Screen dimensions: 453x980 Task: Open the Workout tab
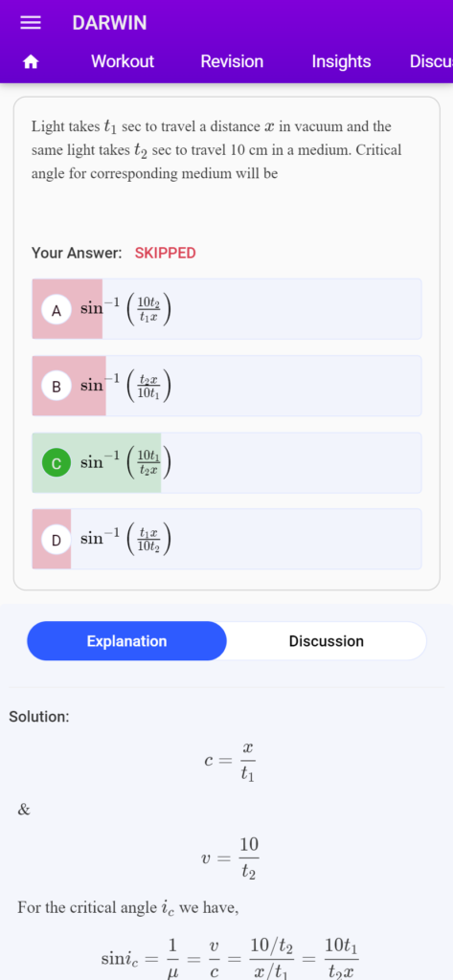[122, 61]
